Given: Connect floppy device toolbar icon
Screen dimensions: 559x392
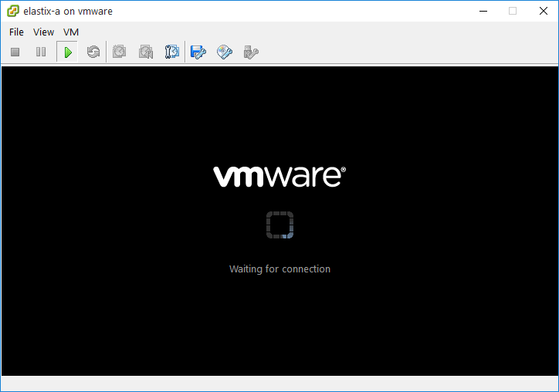Looking at the screenshot, I should [198, 52].
